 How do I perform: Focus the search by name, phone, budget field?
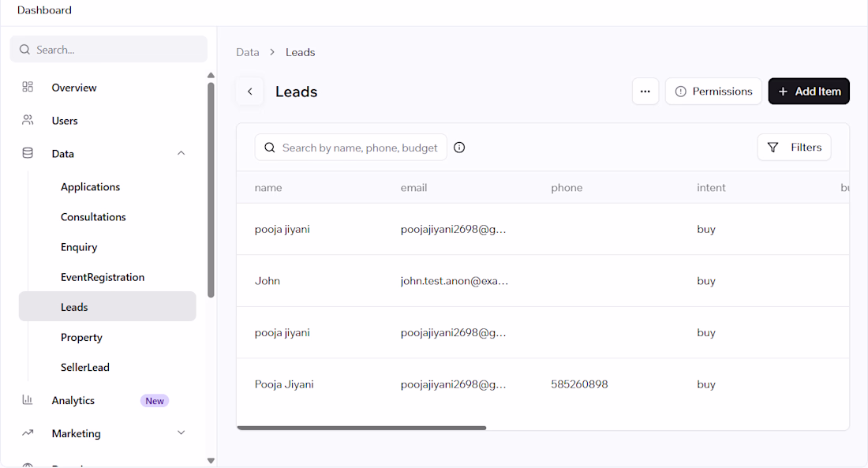[x=351, y=148]
